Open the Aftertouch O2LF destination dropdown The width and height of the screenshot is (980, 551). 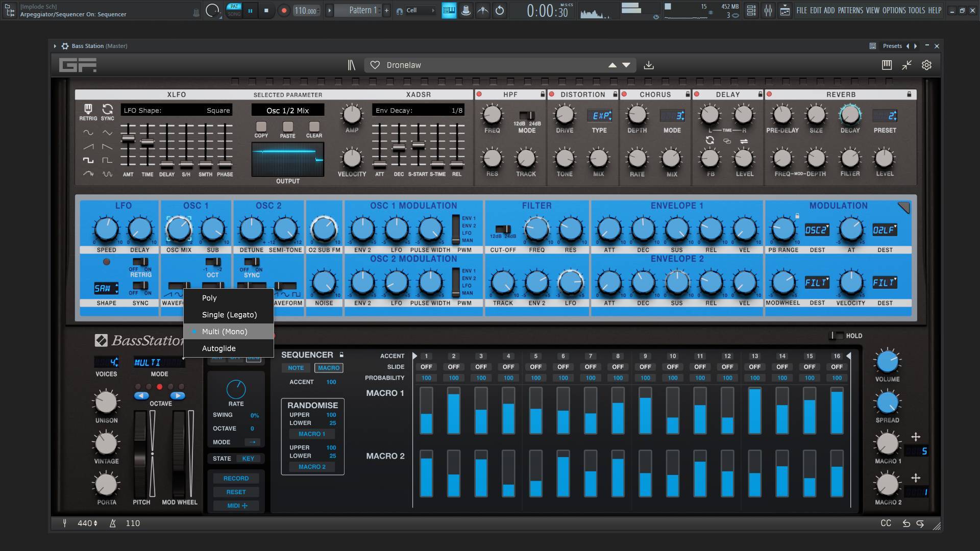(x=885, y=230)
